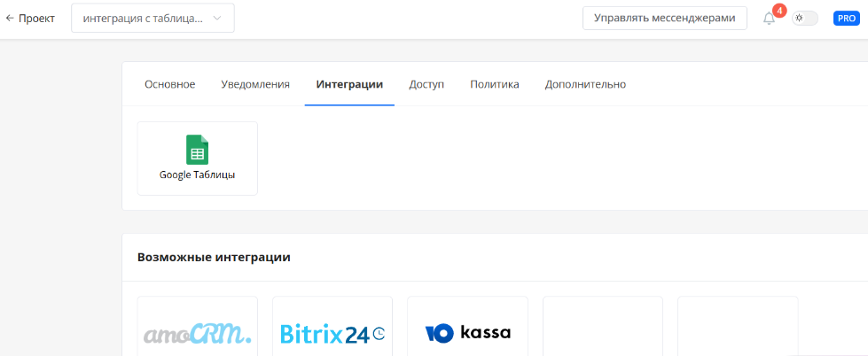The width and height of the screenshot is (868, 356).
Task: Switch to the Основное tab
Action: tap(169, 84)
